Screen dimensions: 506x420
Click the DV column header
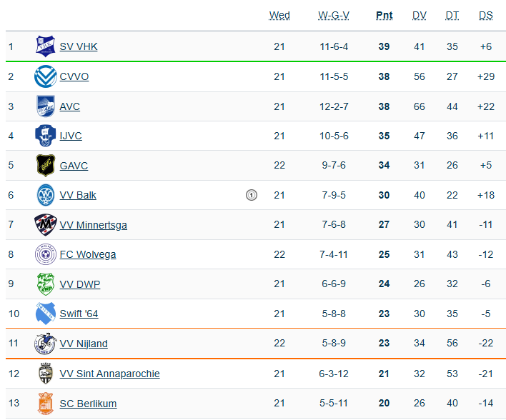[420, 16]
